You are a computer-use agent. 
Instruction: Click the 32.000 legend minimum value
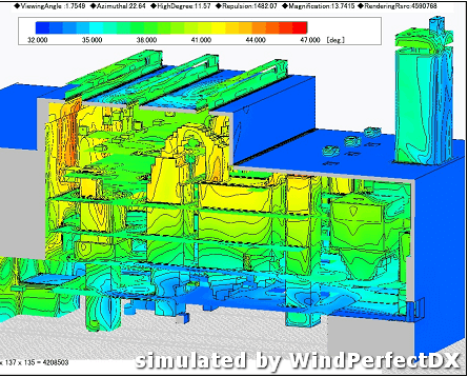coord(37,40)
